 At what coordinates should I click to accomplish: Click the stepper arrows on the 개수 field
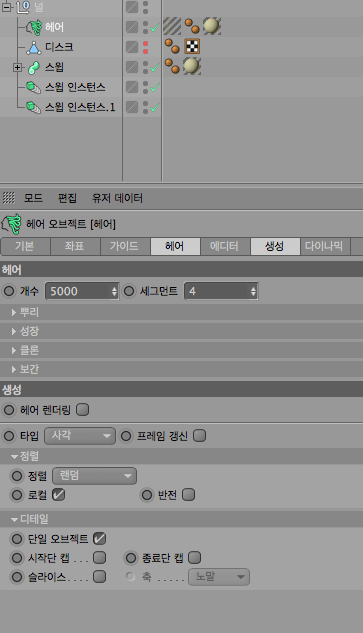pyautogui.click(x=114, y=291)
